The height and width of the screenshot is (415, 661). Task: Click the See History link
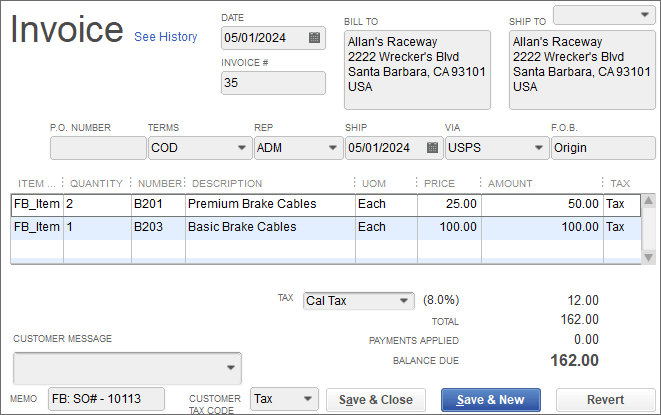166,37
